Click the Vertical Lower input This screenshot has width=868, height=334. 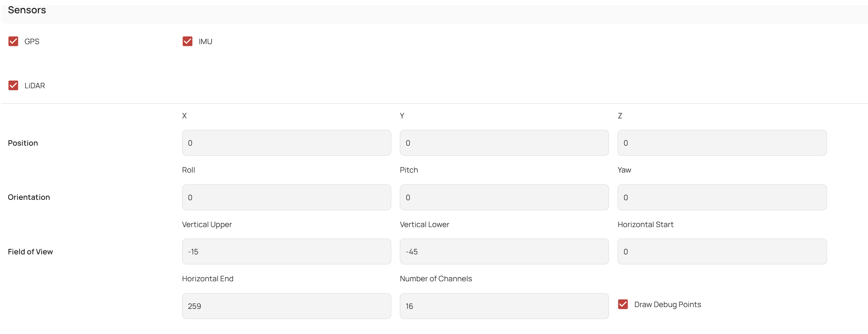click(504, 251)
